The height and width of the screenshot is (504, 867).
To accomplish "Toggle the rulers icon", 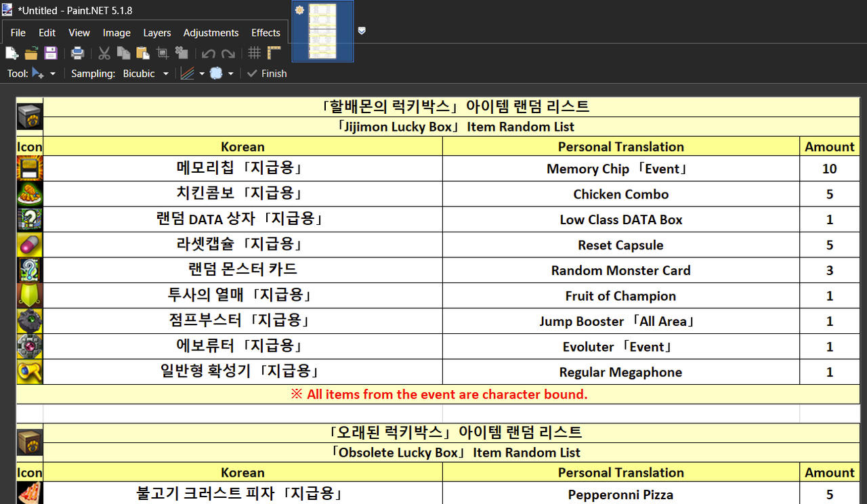I will [274, 53].
